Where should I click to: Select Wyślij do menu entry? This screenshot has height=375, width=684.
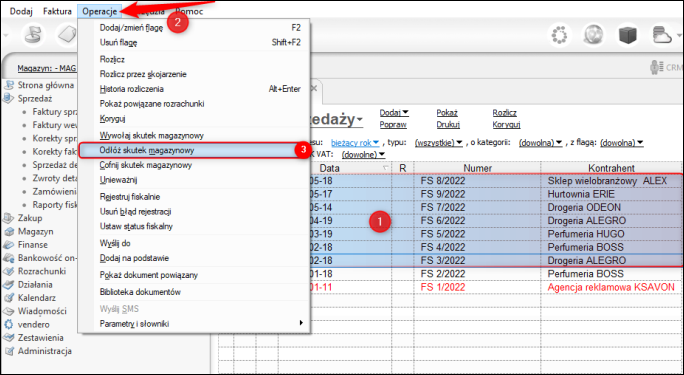click(194, 243)
